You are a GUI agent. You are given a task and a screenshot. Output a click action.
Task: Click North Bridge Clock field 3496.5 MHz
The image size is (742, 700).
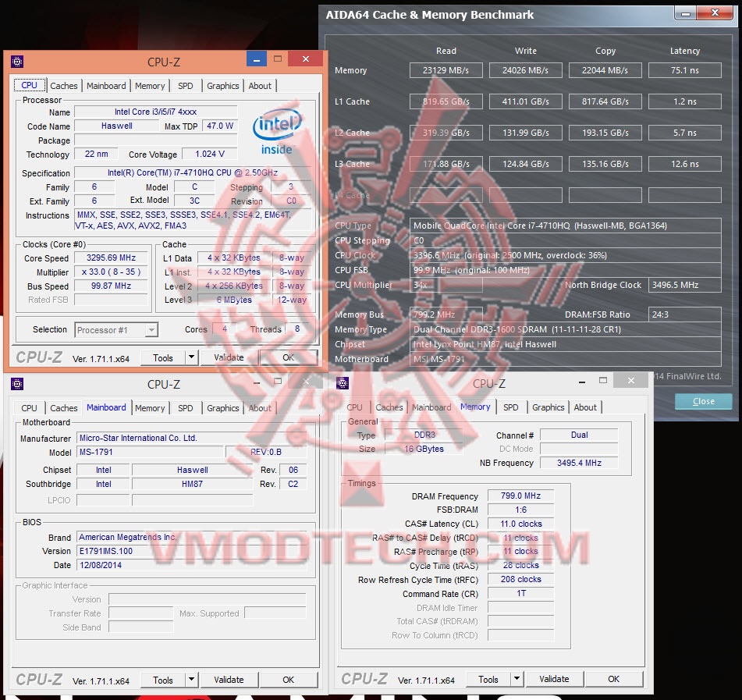(685, 285)
